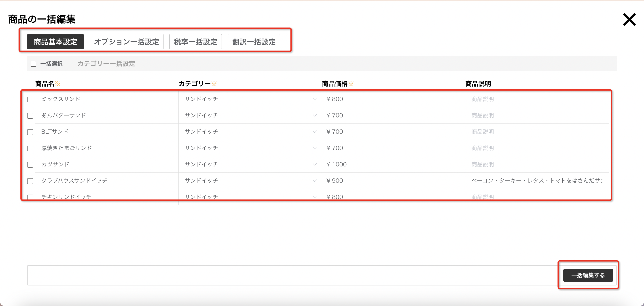Image resolution: width=644 pixels, height=306 pixels.
Task: Toggle the 一括選択 checkbox
Action: click(x=34, y=64)
